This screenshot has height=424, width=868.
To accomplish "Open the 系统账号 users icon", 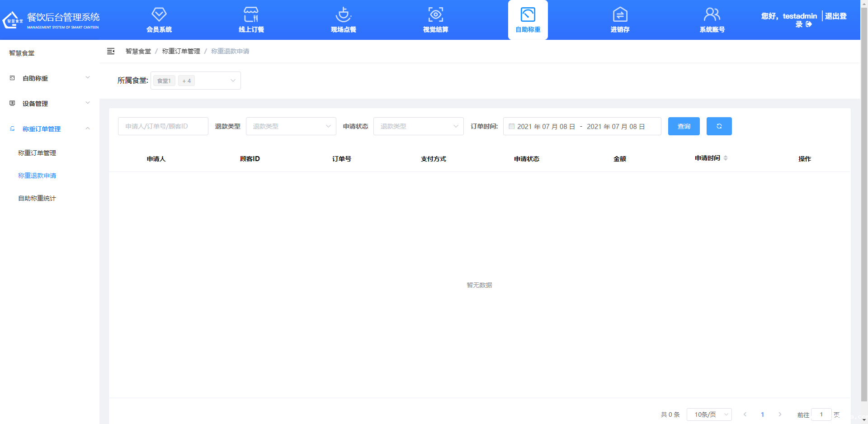I will click(x=712, y=15).
